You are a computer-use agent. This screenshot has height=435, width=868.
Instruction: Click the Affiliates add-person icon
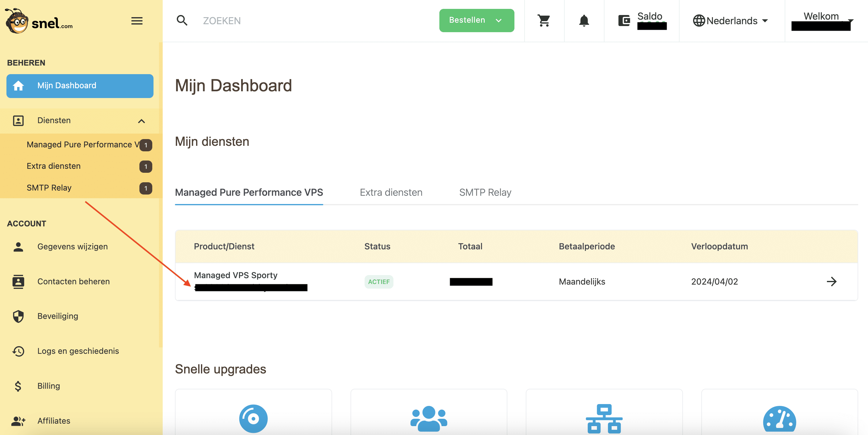pos(18,421)
